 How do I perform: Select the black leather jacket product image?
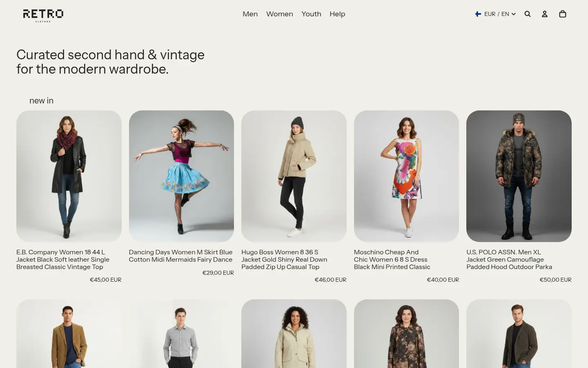point(69,176)
